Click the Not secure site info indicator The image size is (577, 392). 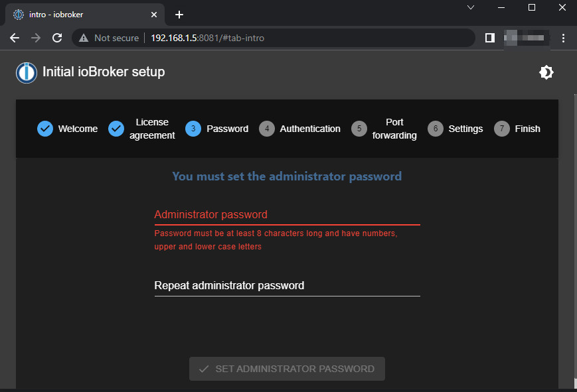click(x=109, y=38)
